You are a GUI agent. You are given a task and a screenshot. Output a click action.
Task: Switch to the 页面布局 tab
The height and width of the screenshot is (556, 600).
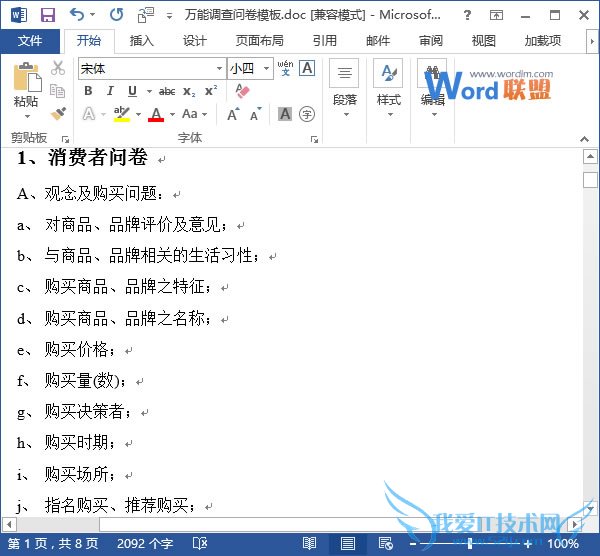click(259, 41)
